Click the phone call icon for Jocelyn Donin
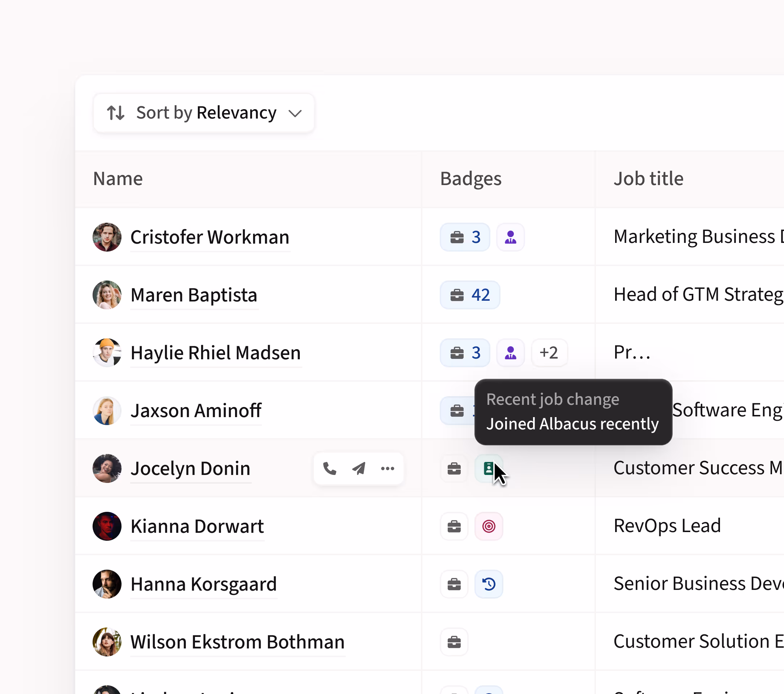Screen dimensions: 784x694 point(329,468)
